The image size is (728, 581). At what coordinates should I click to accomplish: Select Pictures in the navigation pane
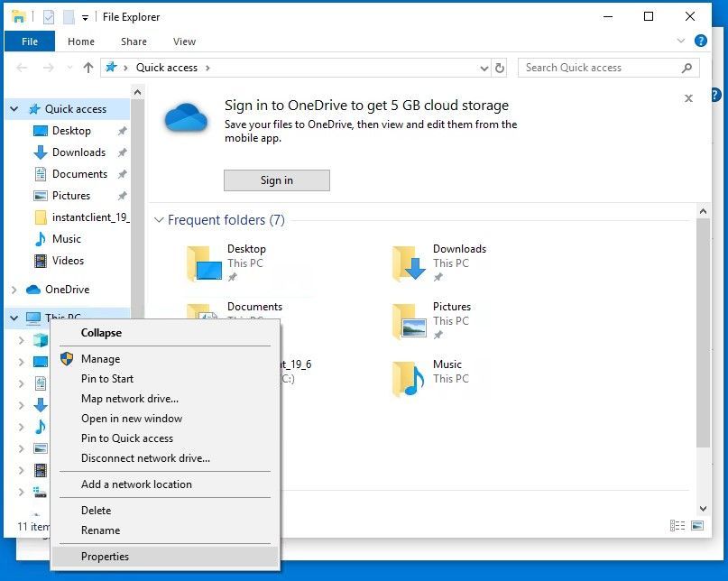[x=71, y=196]
